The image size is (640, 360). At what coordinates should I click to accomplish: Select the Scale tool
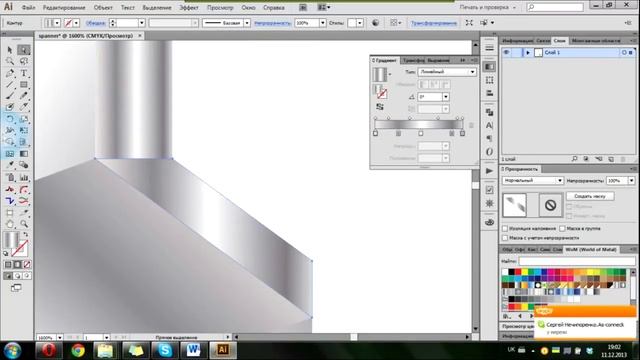[x=24, y=119]
